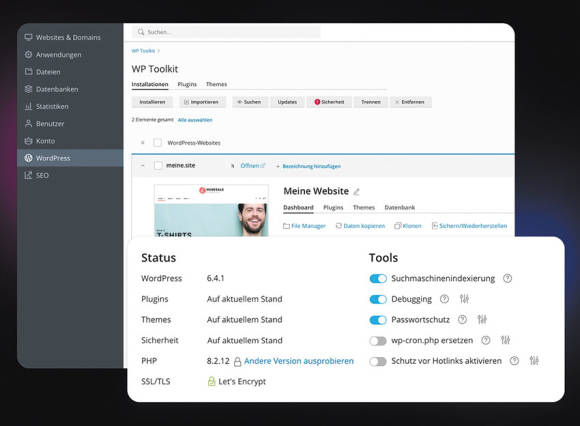Switch to the top Plugins tab
Viewport: 580px width, 426px height.
point(187,84)
